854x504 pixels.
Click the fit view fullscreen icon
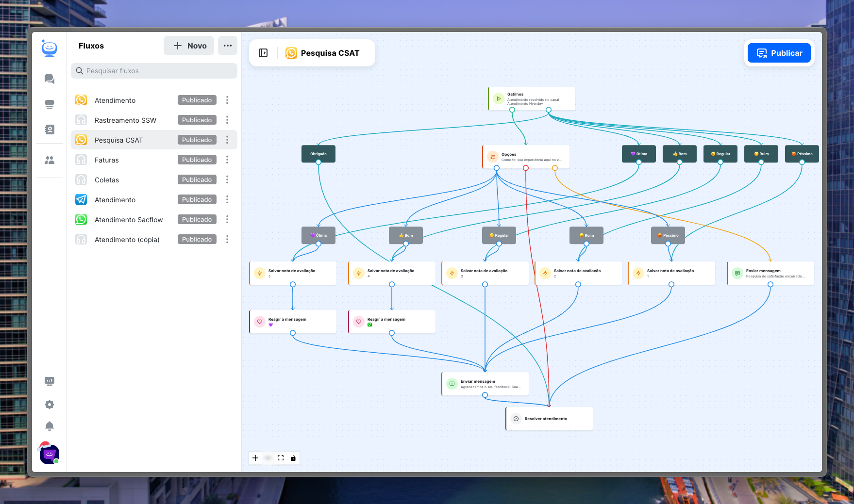pos(281,458)
